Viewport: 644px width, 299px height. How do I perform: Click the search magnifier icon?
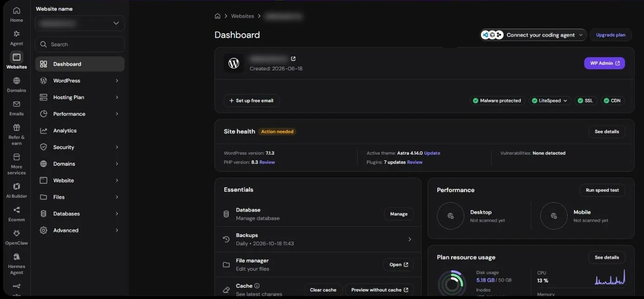[x=44, y=44]
